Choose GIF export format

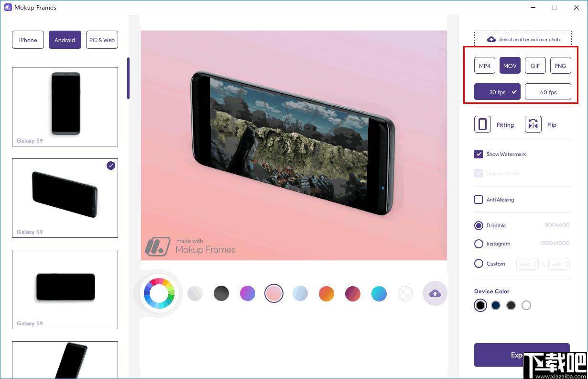click(535, 66)
